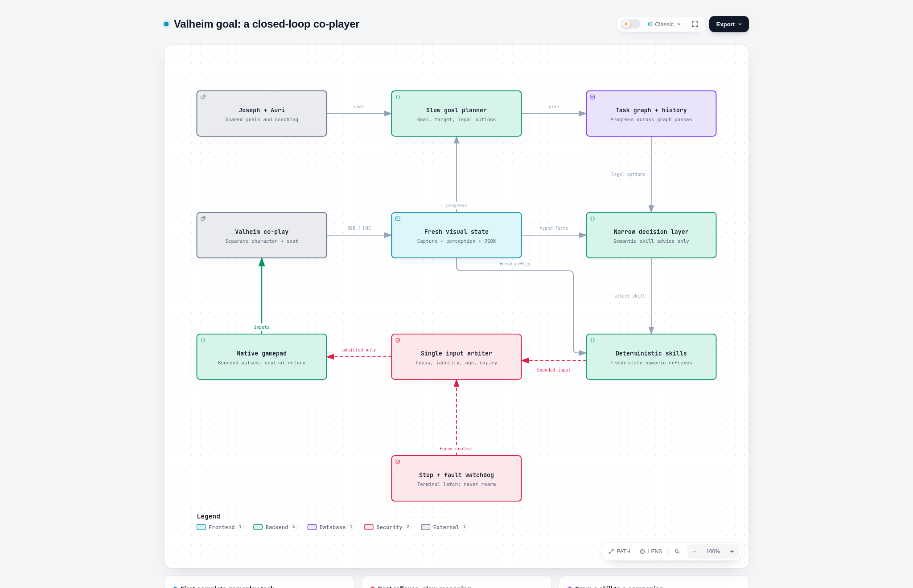Enter fullscreen view with the expand icon
This screenshot has height=588, width=913.
695,24
